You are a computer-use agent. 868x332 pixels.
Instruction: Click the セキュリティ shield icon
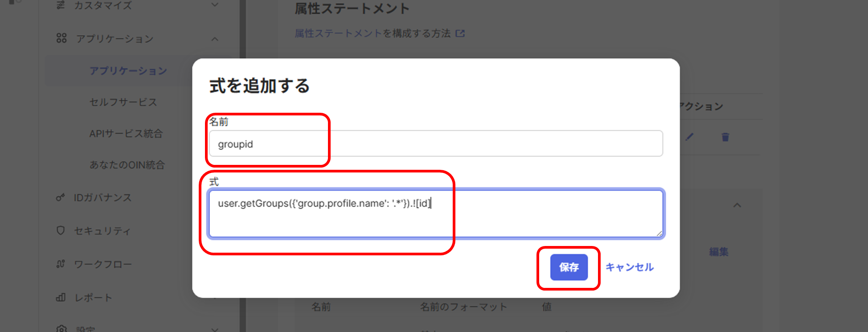[61, 230]
